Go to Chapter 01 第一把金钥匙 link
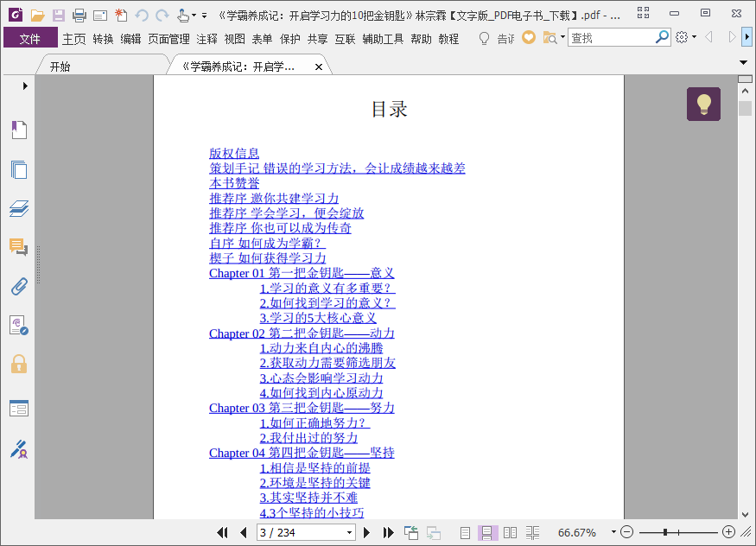This screenshot has width=756, height=546. click(x=302, y=273)
